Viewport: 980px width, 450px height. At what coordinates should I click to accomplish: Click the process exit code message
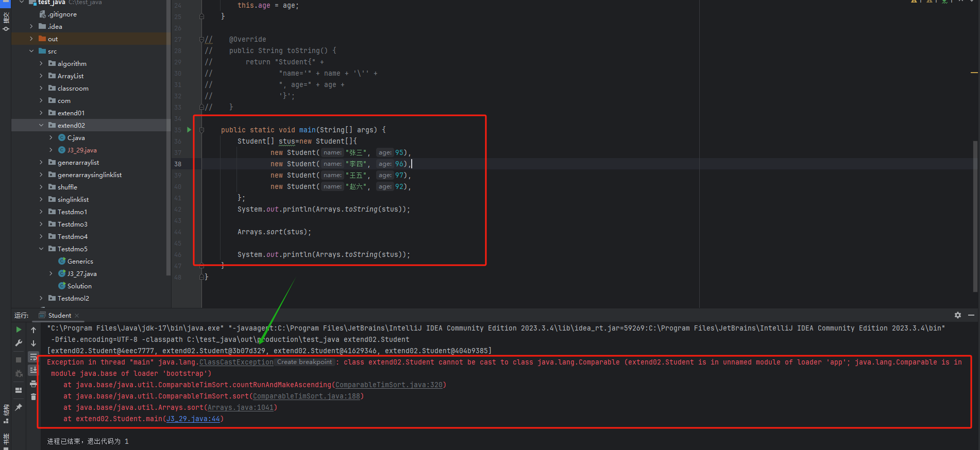(88, 441)
